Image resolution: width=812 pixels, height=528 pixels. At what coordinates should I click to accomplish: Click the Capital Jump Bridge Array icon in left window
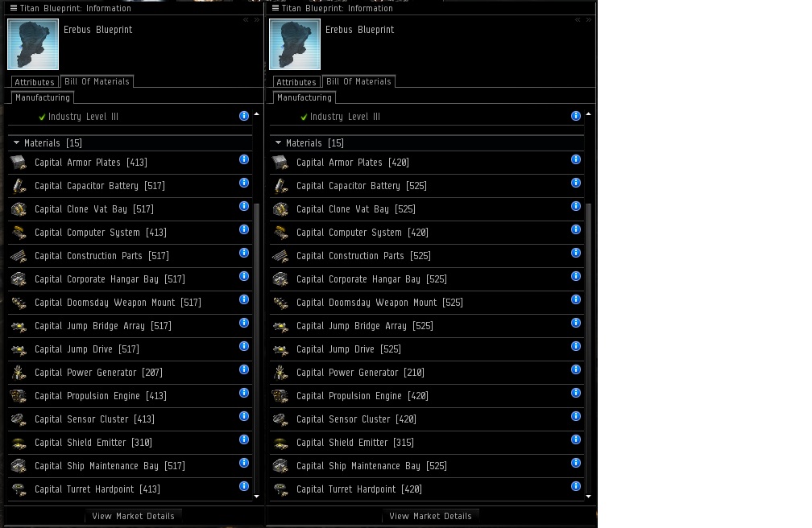tap(19, 326)
